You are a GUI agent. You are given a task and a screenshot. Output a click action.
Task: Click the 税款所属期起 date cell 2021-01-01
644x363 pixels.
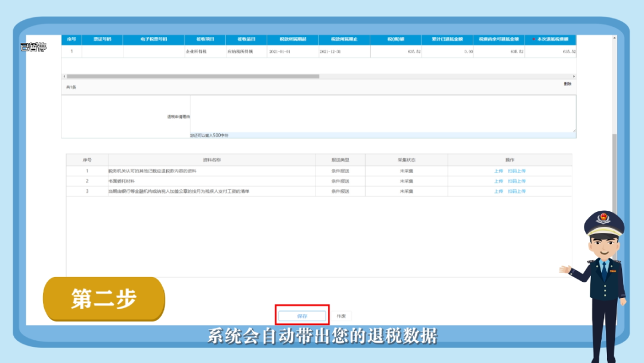(x=278, y=52)
